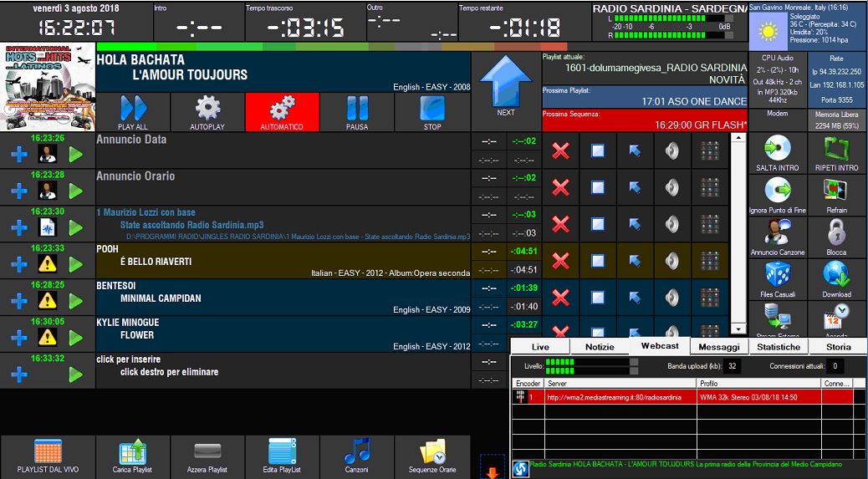868x479 pixels.
Task: Select the mediastreaming encoder row
Action: 683,397
